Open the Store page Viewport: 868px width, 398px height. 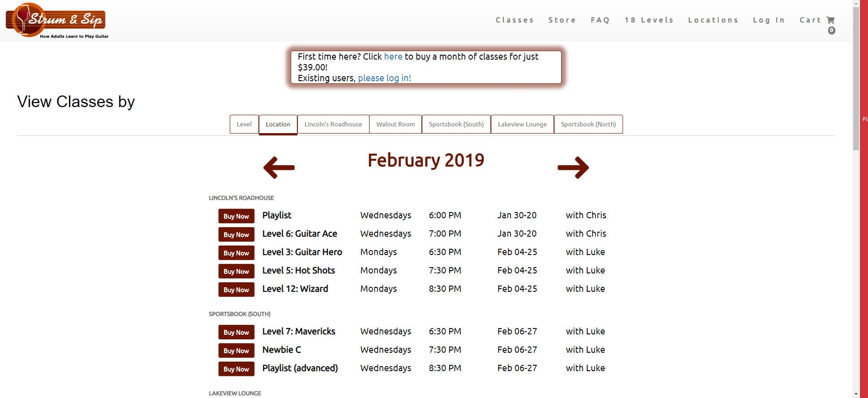click(562, 20)
